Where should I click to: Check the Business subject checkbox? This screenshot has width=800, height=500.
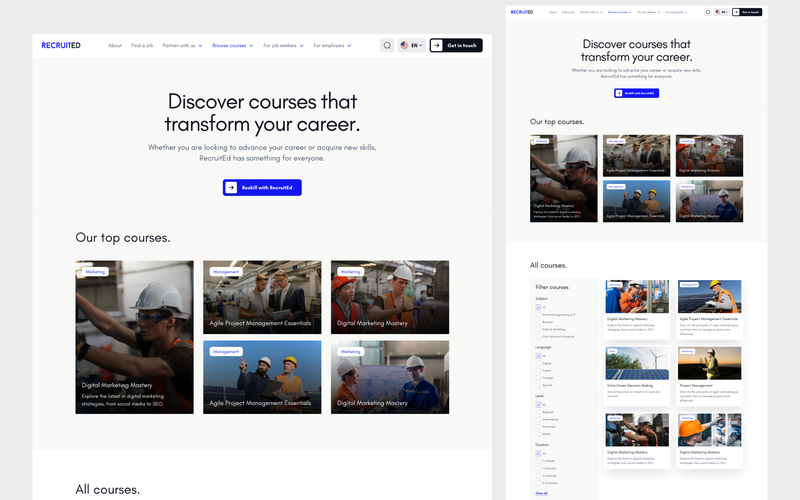pyautogui.click(x=538, y=322)
